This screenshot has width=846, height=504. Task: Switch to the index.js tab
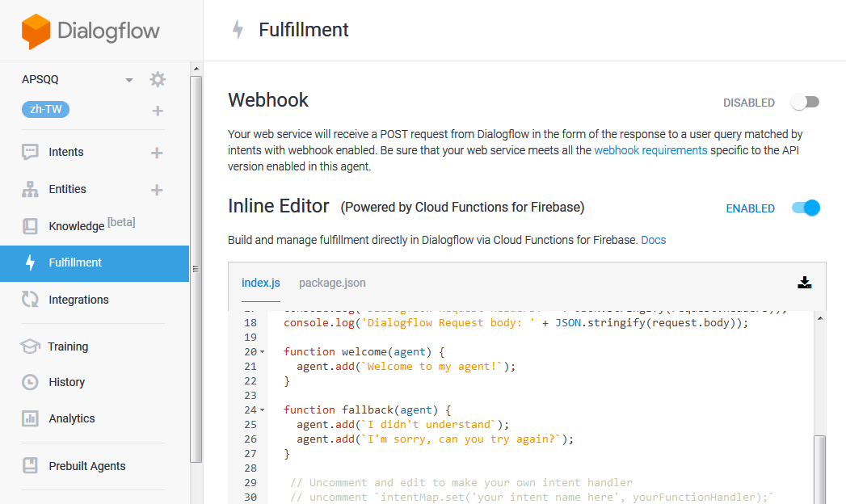click(261, 283)
